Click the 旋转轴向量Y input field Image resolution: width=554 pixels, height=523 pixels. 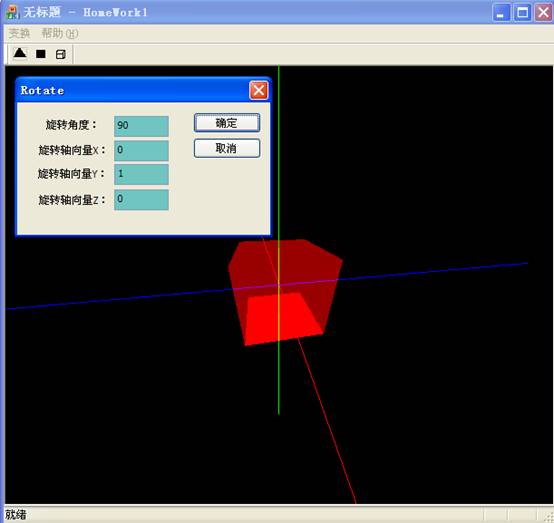(x=141, y=174)
